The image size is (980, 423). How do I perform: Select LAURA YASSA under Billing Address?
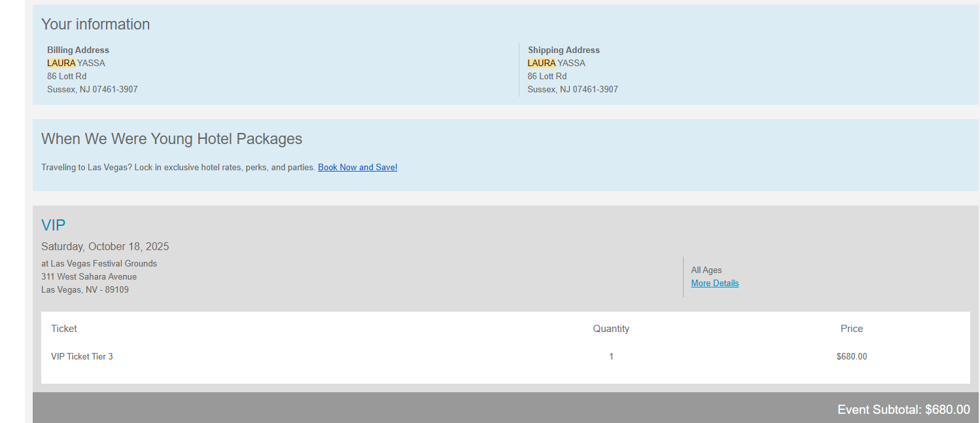76,63
